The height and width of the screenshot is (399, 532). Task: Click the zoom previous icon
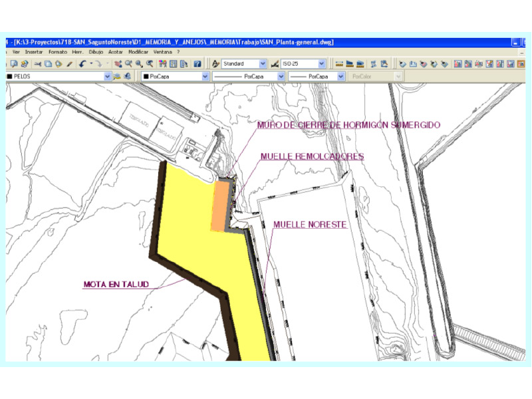[150, 64]
